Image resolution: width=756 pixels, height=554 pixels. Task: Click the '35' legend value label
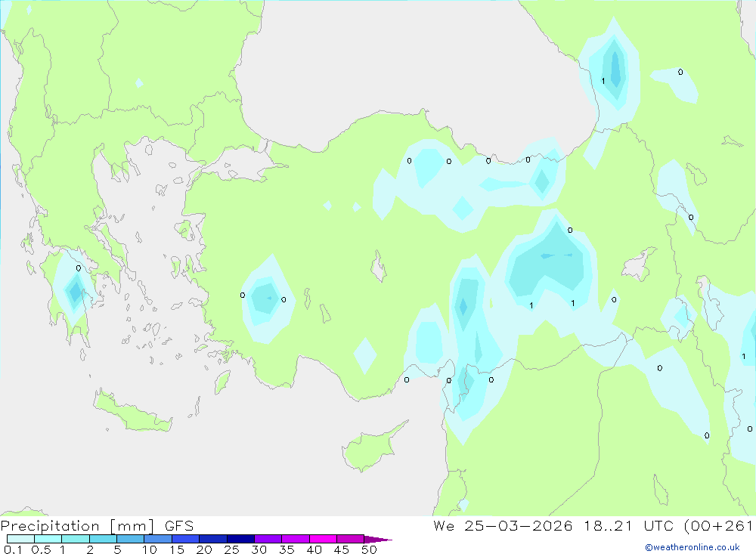click(287, 549)
